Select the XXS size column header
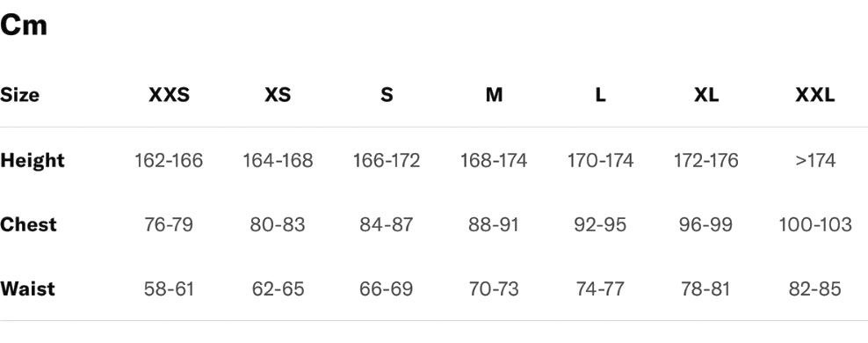This screenshot has height=343, width=868. (x=169, y=95)
